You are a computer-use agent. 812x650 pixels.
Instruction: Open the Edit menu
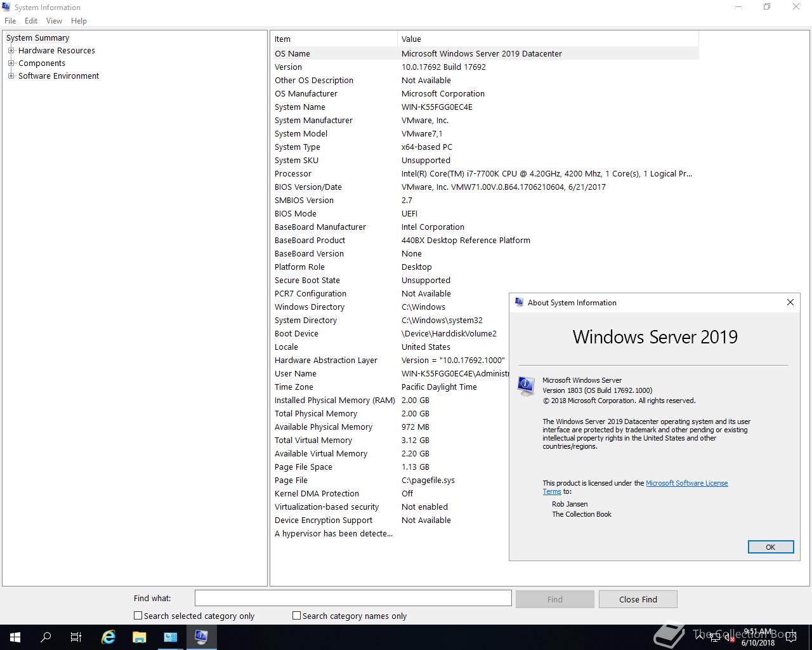[31, 20]
